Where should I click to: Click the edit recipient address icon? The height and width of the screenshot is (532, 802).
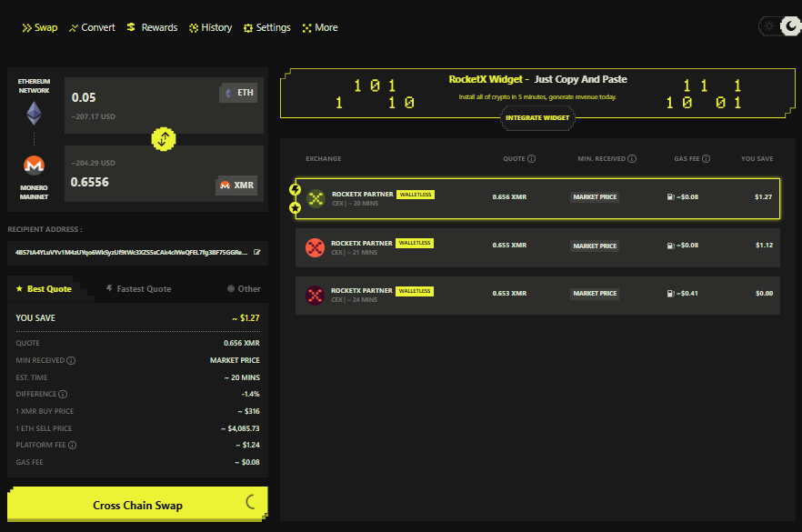[x=257, y=252]
